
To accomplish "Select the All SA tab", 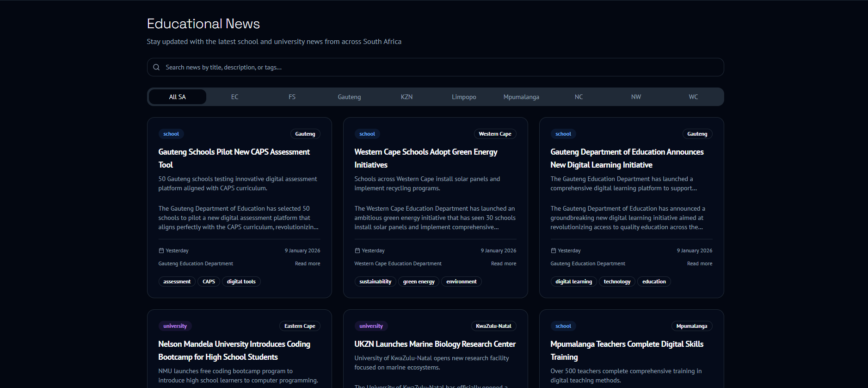I will (177, 97).
